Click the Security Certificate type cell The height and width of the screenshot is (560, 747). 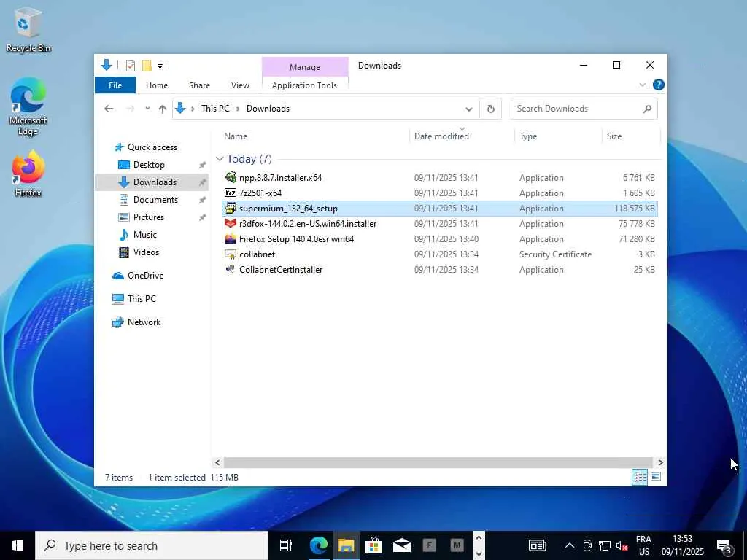coord(555,254)
